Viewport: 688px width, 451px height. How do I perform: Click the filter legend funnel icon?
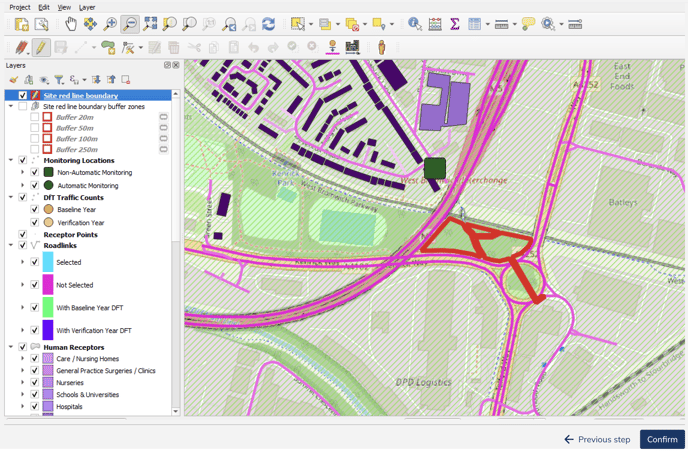pyautogui.click(x=59, y=80)
